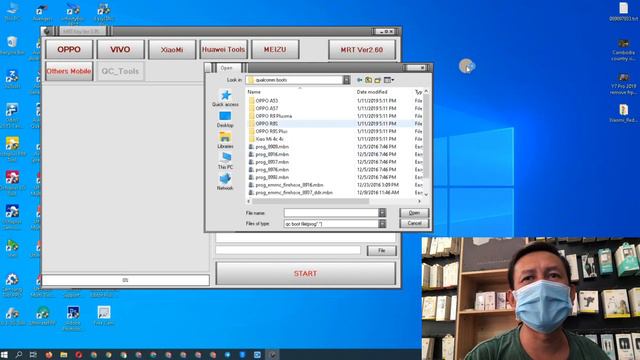
Task: Open the Recycle Bin desktop icon
Action: pos(12,45)
